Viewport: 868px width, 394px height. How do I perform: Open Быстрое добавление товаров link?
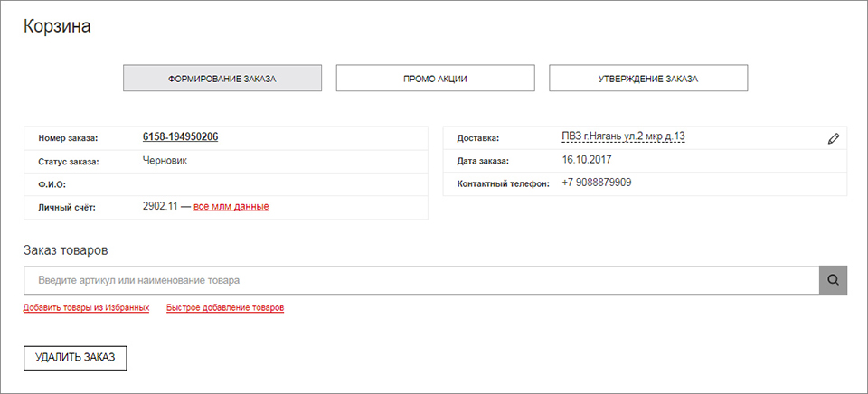(x=225, y=307)
